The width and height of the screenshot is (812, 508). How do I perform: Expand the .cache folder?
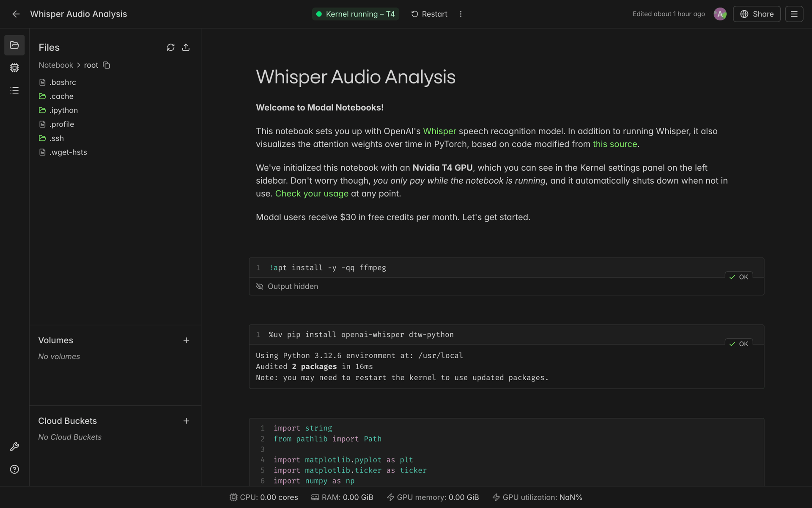click(x=56, y=96)
